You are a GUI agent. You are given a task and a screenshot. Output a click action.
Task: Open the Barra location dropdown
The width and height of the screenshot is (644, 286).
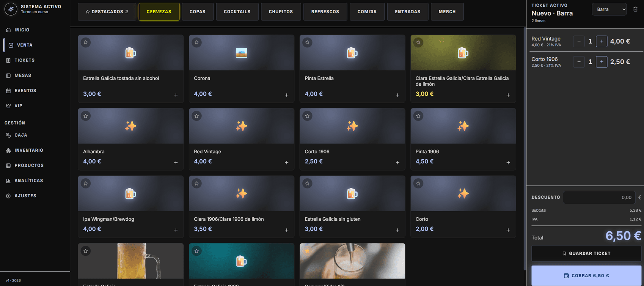(x=609, y=9)
